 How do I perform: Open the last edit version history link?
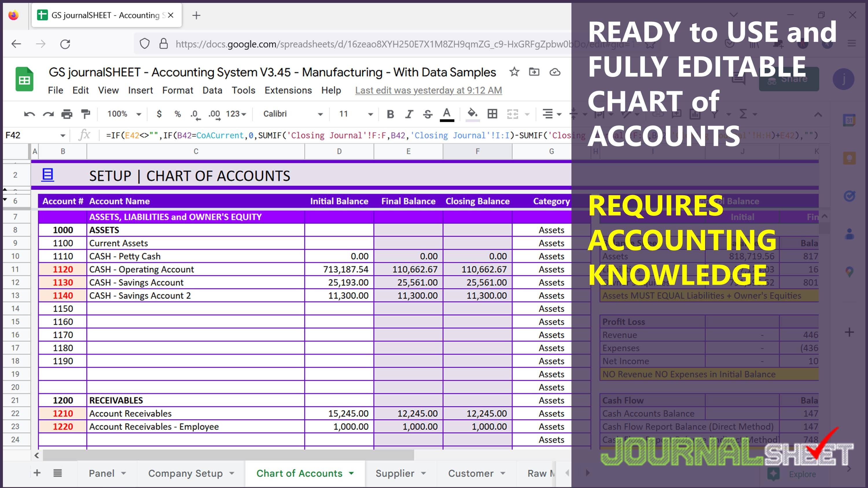click(x=429, y=90)
